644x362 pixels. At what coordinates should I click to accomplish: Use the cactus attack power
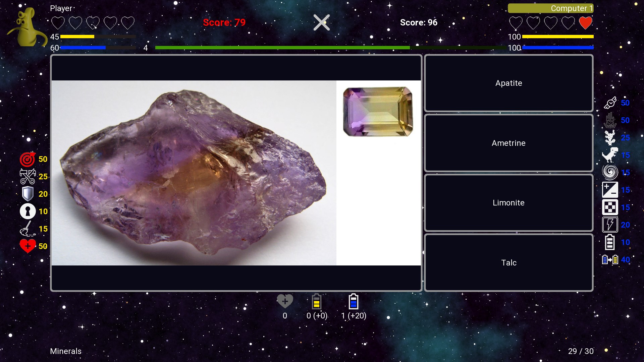click(610, 138)
